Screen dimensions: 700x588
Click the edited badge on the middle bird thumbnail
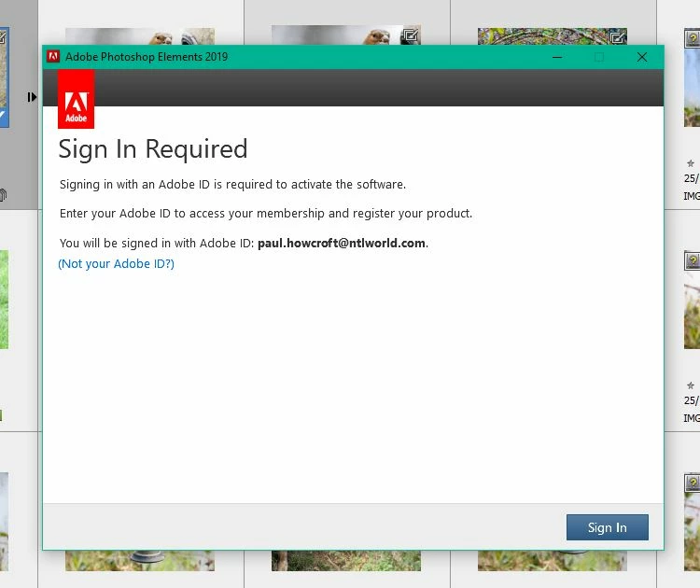click(410, 35)
